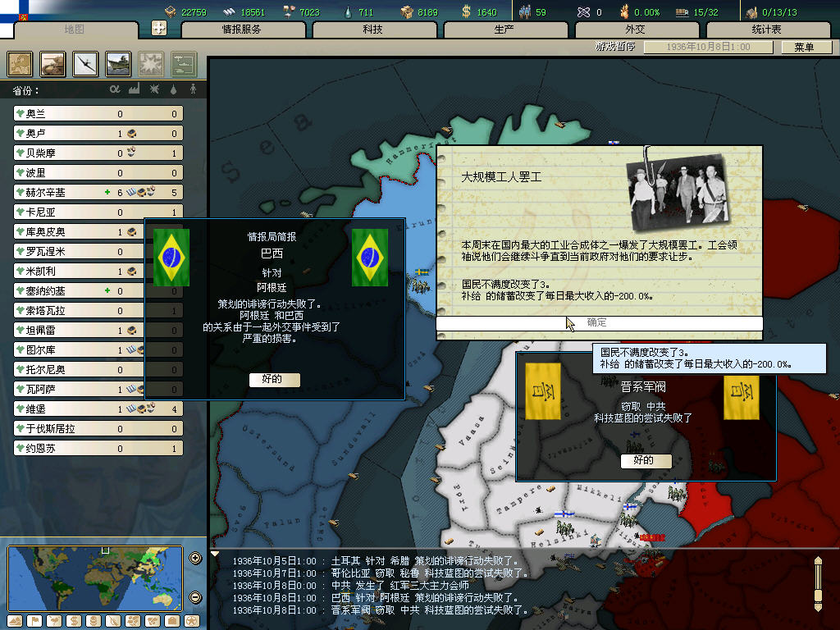The width and height of the screenshot is (840, 630).
Task: Open the 生产 tab
Action: click(504, 30)
